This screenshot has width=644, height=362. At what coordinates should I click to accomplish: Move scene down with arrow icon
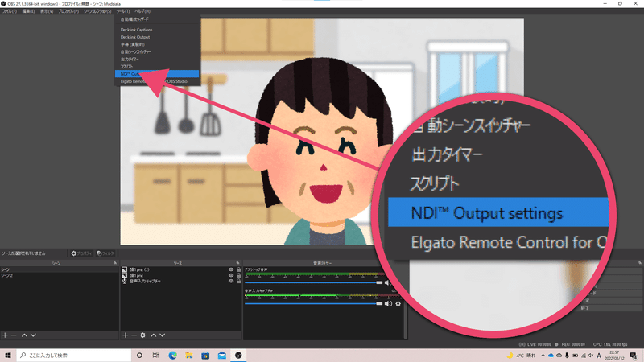[x=33, y=335]
